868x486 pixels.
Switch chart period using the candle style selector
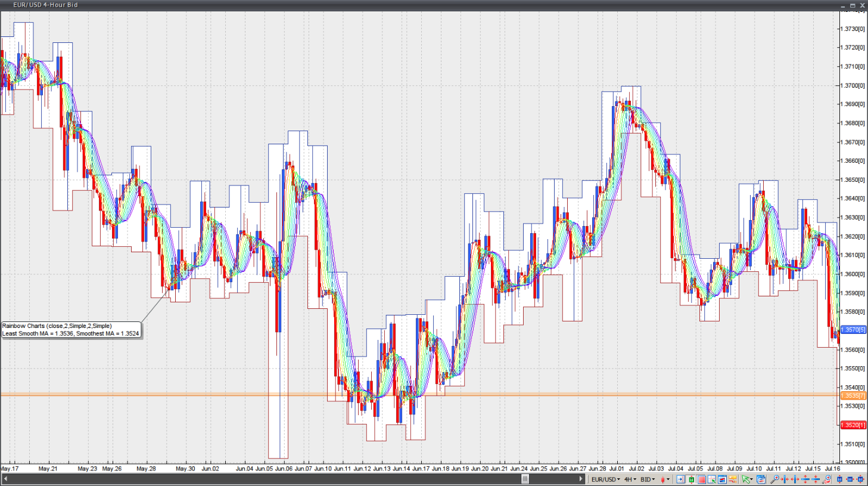tap(663, 479)
